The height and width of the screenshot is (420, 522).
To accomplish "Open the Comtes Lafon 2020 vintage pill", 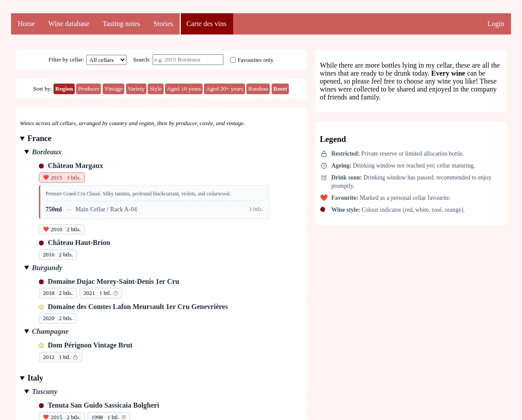I will pyautogui.click(x=58, y=318).
